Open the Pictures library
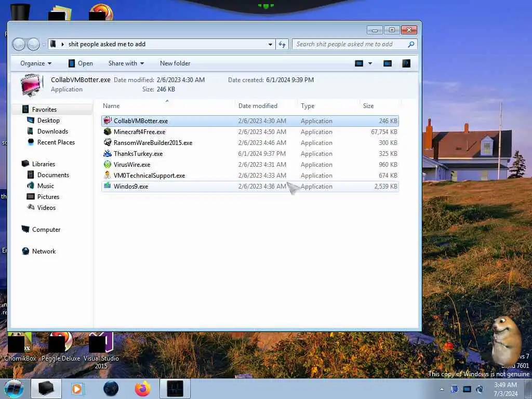The width and height of the screenshot is (532, 399). pos(48,196)
